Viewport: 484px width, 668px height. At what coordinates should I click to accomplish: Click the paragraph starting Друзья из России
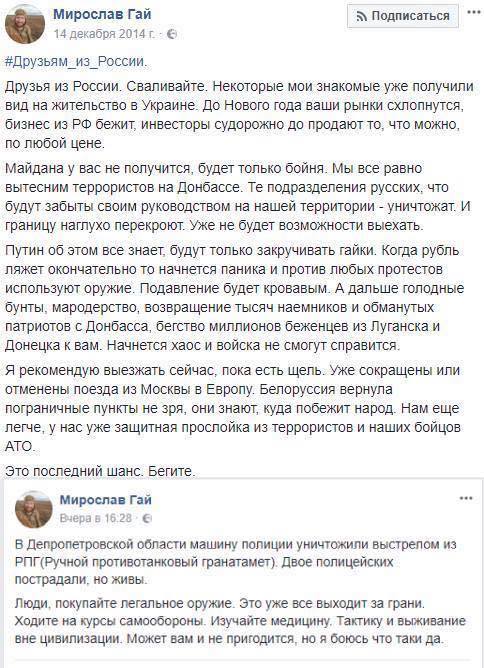[239, 115]
